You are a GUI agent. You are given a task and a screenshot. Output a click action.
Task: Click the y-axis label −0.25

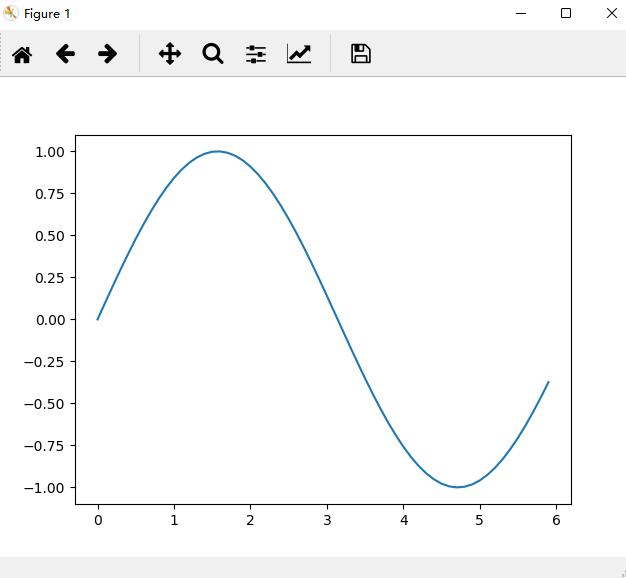44,362
